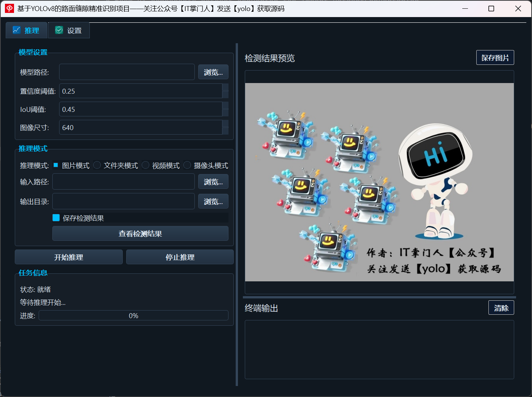The height and width of the screenshot is (397, 532).
Task: Clear terminal output with 清除 button
Action: pos(501,308)
